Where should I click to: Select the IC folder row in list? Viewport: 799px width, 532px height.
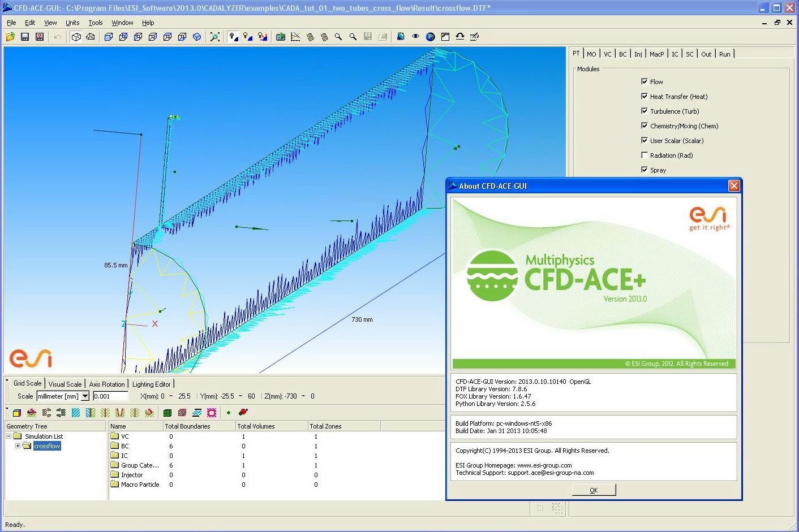[119, 456]
